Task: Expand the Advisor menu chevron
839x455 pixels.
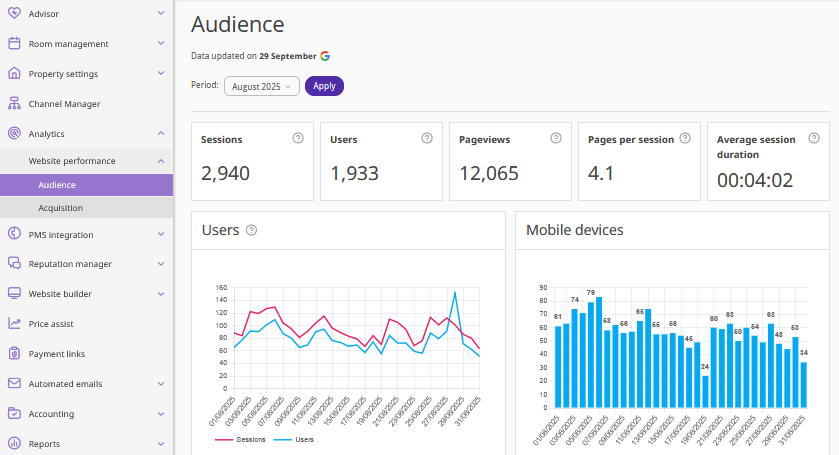Action: tap(161, 13)
